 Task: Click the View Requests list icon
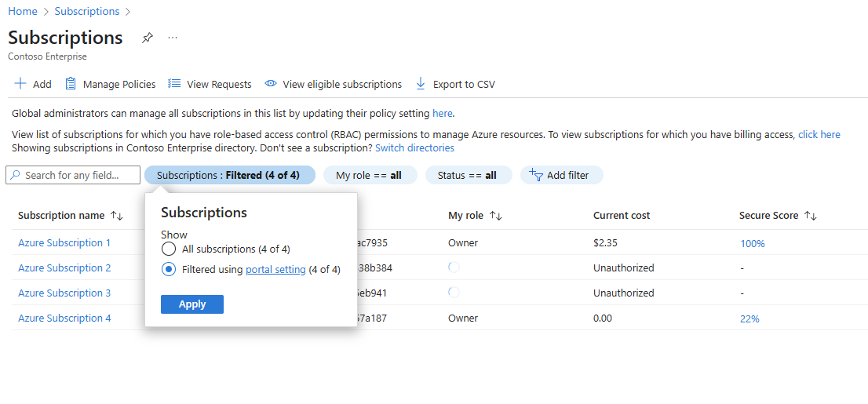point(174,84)
